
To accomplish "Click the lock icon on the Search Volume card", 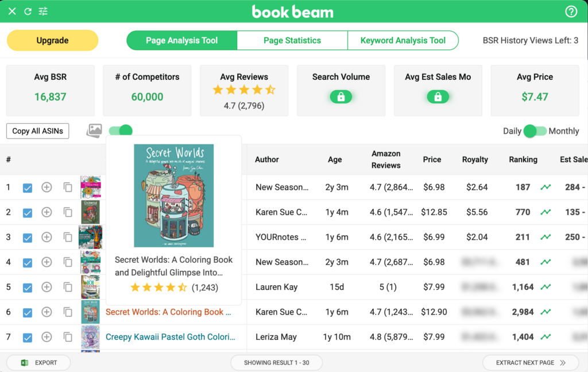I will click(341, 97).
